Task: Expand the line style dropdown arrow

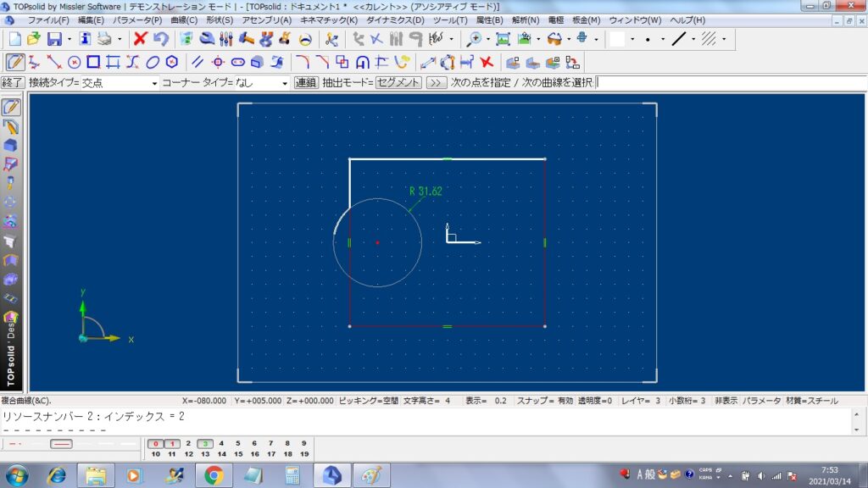Action: tap(693, 39)
